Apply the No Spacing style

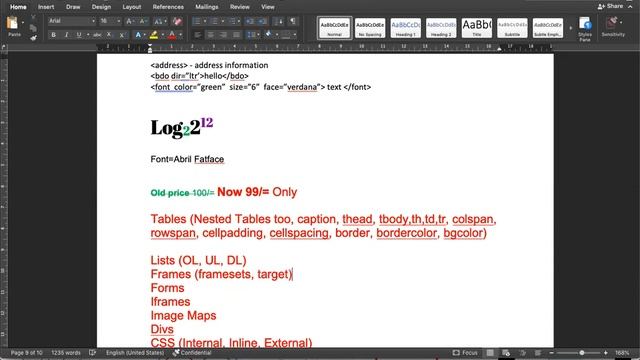[370, 28]
